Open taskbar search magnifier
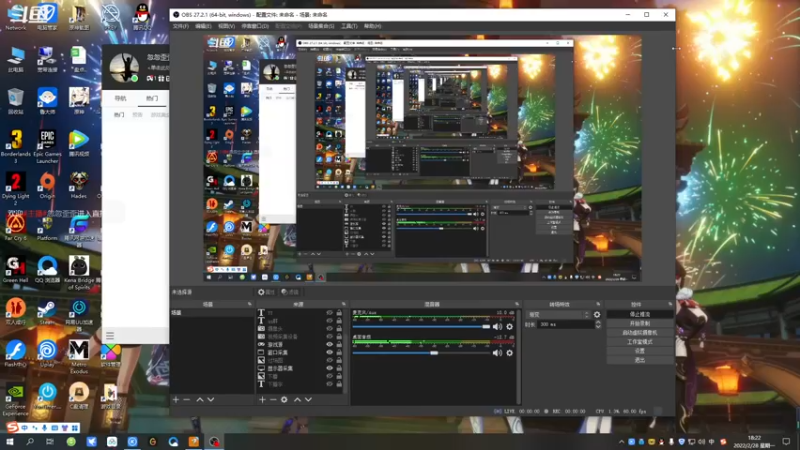 [30, 441]
